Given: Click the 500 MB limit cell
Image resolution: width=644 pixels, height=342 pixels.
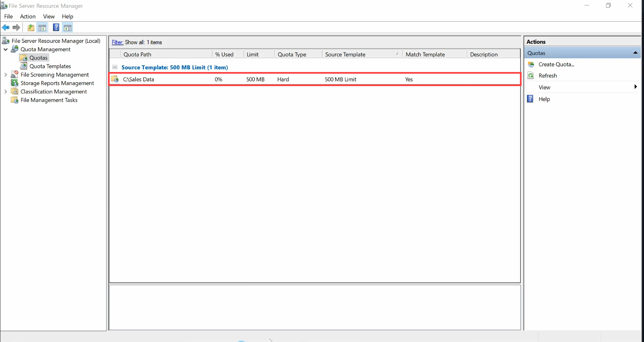Looking at the screenshot, I should tap(255, 79).
